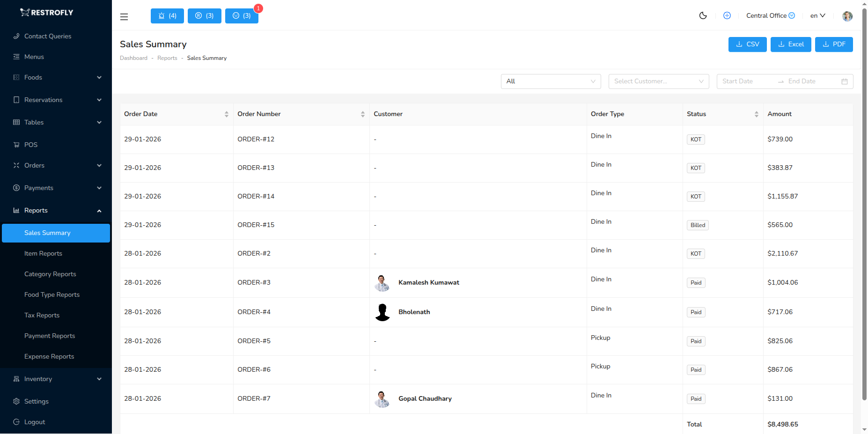Screen dimensions: 868x434
Task: Sort the table by Amount column
Action: 780,114
